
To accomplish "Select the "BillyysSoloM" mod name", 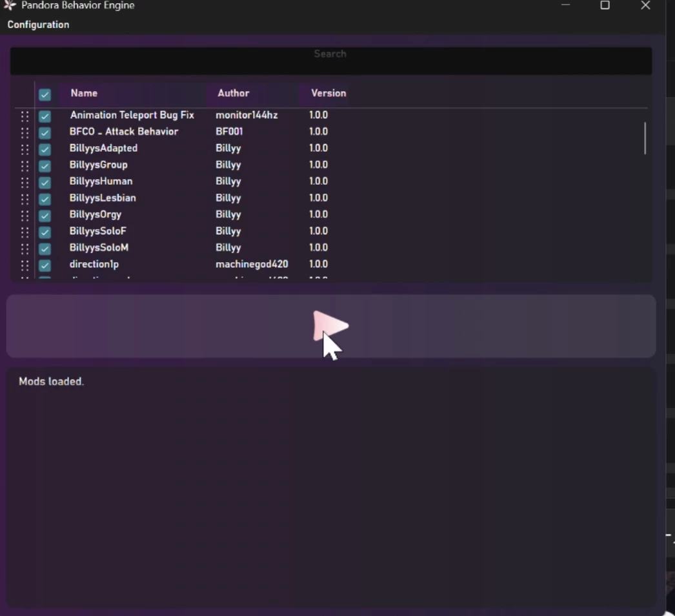I will (x=99, y=247).
